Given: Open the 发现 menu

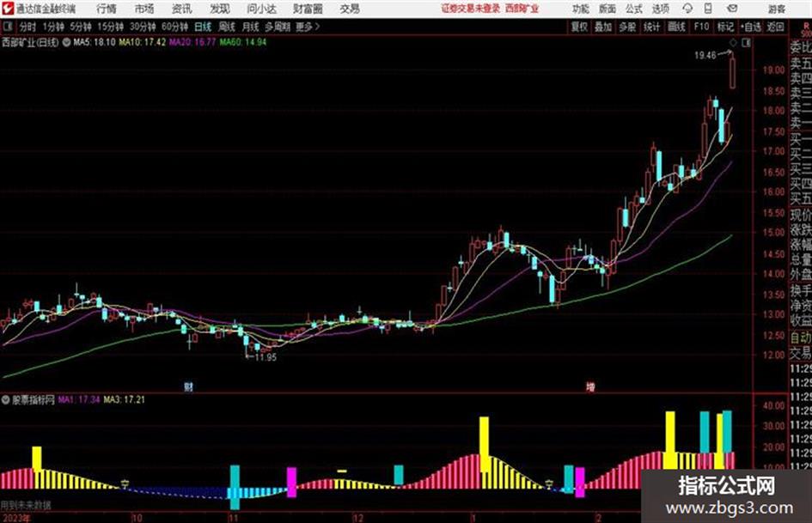Looking at the screenshot, I should [x=220, y=9].
